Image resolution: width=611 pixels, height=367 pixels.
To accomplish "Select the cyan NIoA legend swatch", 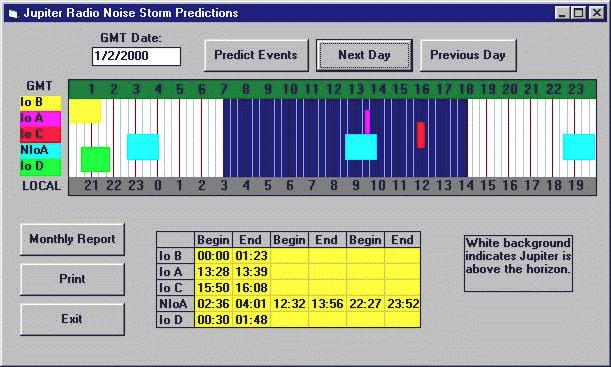I will (x=41, y=151).
